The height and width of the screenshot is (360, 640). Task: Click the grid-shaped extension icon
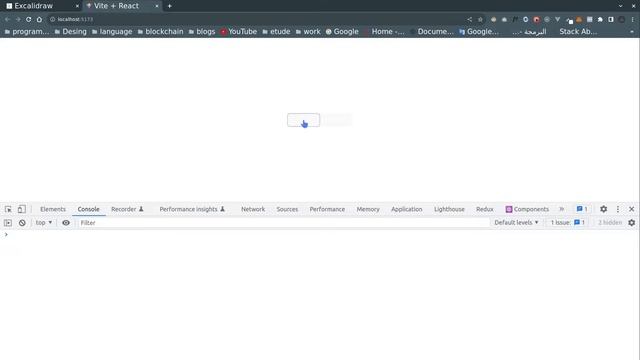coord(589,19)
